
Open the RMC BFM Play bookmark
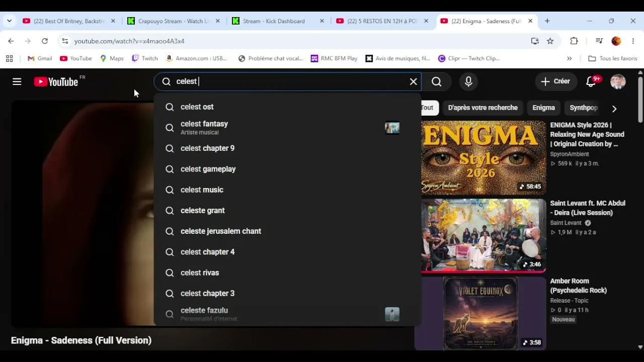point(334,58)
